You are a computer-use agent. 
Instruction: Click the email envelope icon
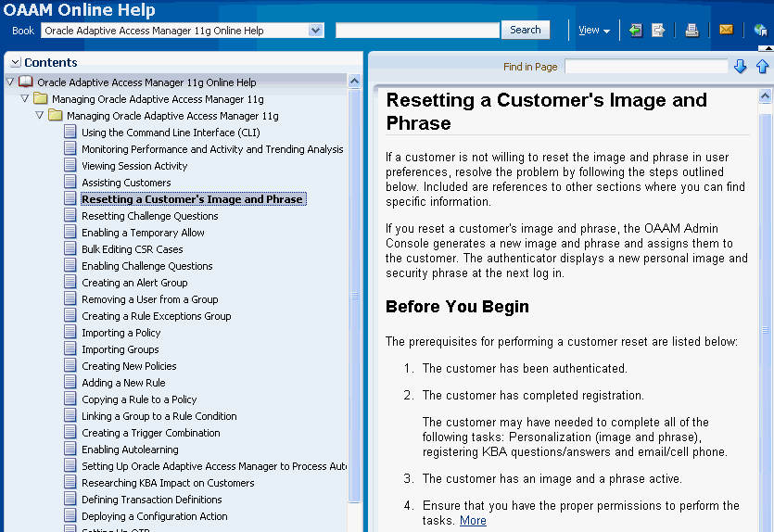click(726, 30)
